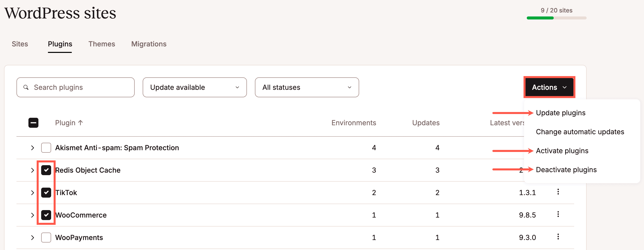This screenshot has height=250, width=644.
Task: Switch to the Themes tab
Action: 102,44
